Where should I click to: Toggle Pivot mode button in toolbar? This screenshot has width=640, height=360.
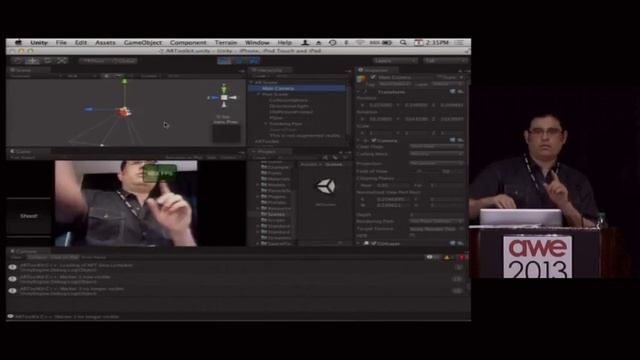[93, 61]
